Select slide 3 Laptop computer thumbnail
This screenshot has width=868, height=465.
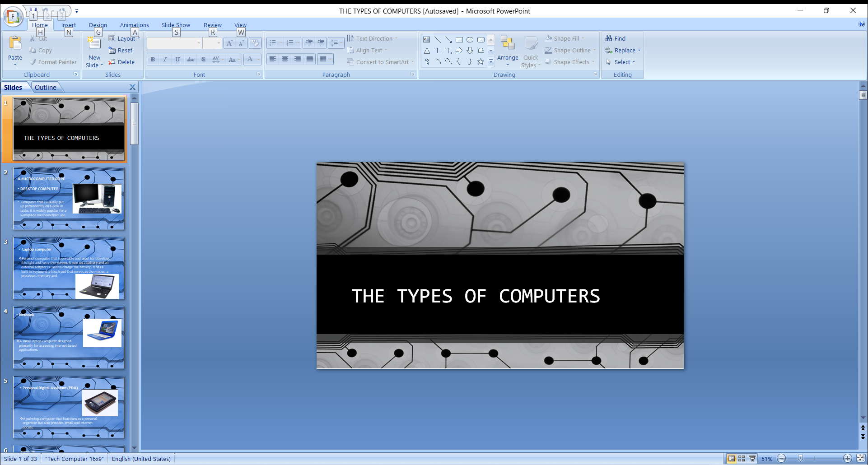[x=69, y=268]
